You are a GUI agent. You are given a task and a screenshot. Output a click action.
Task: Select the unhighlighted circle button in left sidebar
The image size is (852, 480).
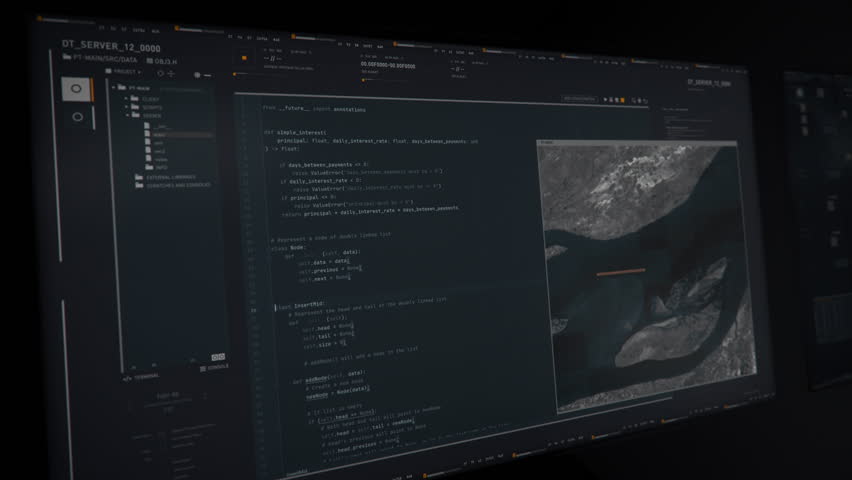pos(78,117)
